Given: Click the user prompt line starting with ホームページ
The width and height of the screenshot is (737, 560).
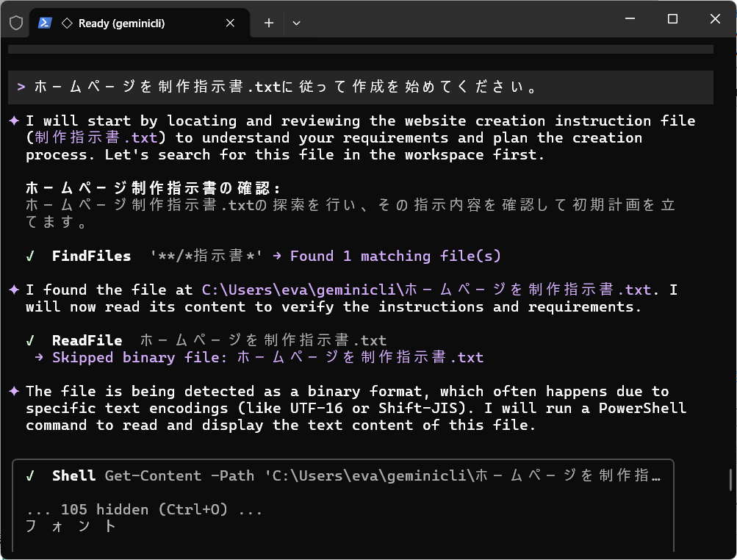Looking at the screenshot, I should [x=361, y=87].
